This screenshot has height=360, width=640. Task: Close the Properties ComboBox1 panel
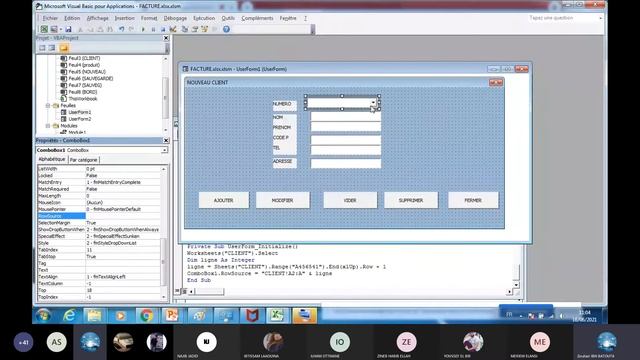click(x=166, y=140)
